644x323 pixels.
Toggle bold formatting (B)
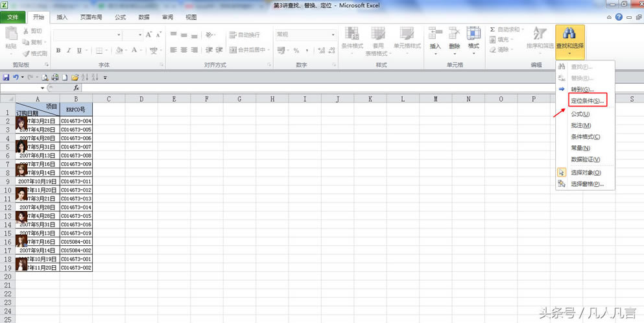click(x=58, y=50)
